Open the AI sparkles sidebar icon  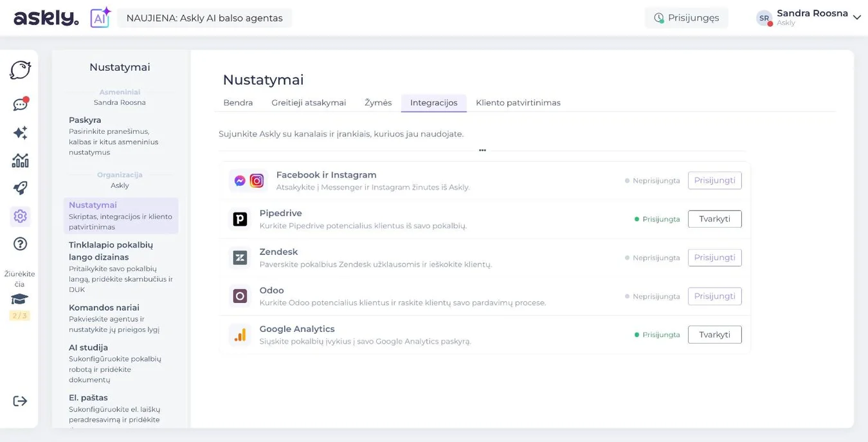click(20, 133)
